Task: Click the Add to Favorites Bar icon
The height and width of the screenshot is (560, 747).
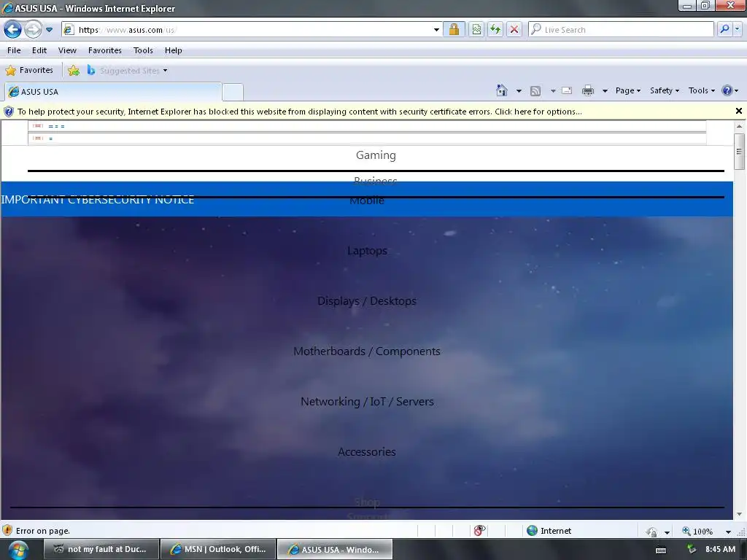Action: pyautogui.click(x=74, y=71)
